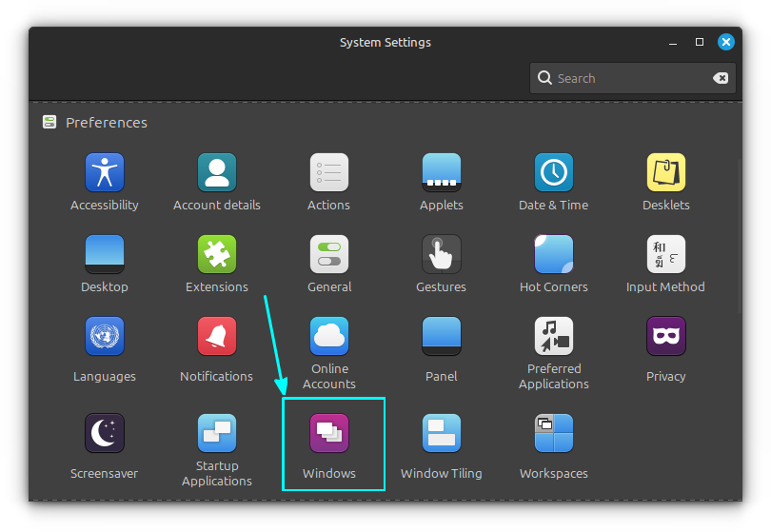Image resolution: width=771 pixels, height=532 pixels.
Task: Clear the search field text
Action: pyautogui.click(x=722, y=78)
